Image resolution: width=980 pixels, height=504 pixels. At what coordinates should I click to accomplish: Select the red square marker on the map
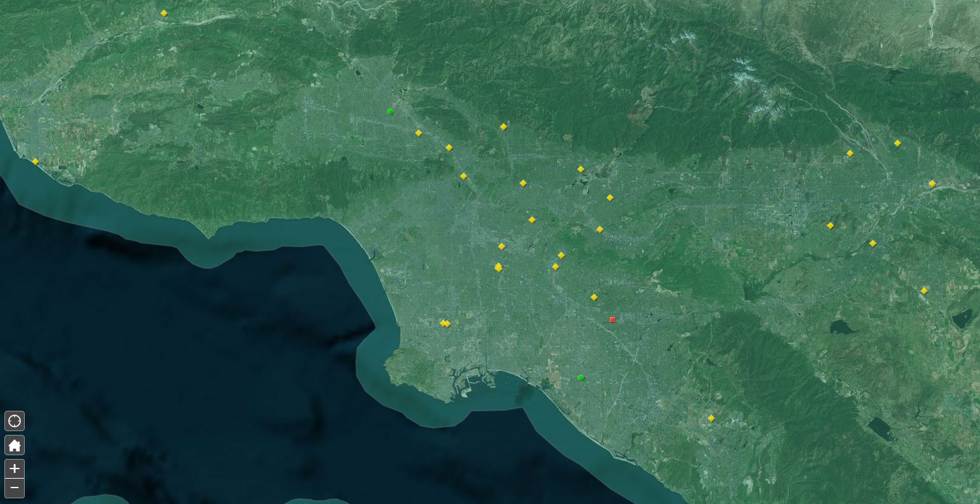tap(612, 319)
